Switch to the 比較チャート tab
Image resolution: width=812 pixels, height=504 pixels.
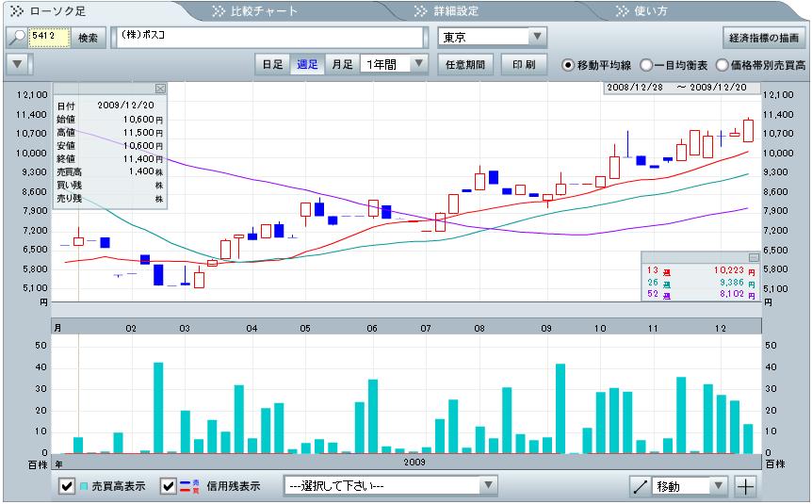click(x=264, y=11)
